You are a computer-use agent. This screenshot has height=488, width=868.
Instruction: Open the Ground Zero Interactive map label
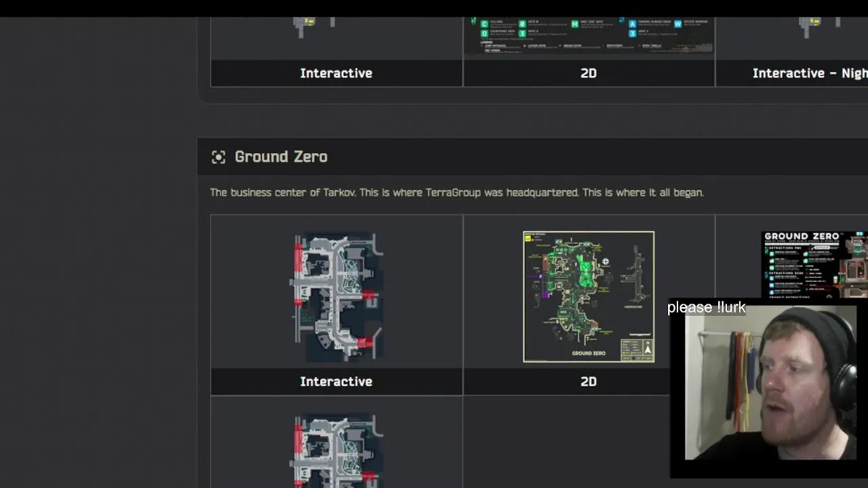pos(336,382)
